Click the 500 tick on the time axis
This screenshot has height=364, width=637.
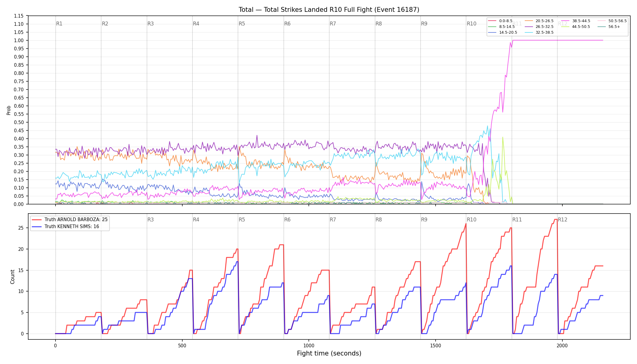point(182,345)
